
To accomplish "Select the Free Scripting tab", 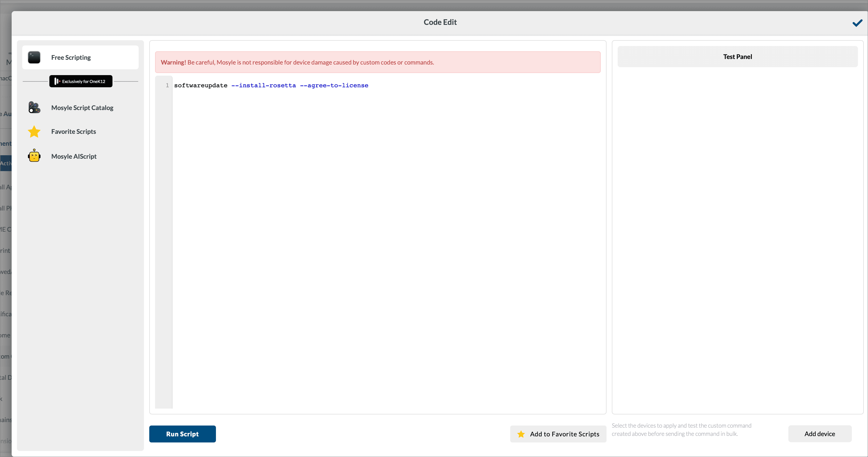I will click(x=80, y=57).
